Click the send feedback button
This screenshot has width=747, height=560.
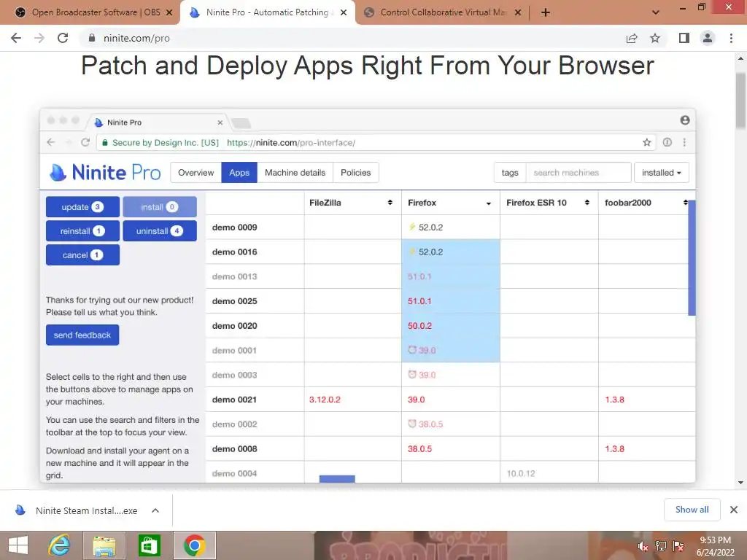[x=82, y=335]
